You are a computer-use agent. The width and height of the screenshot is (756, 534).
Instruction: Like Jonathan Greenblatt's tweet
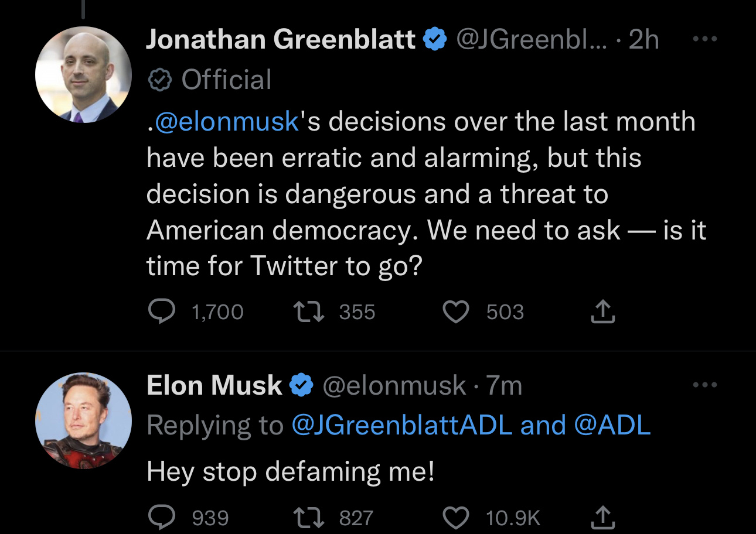455,311
